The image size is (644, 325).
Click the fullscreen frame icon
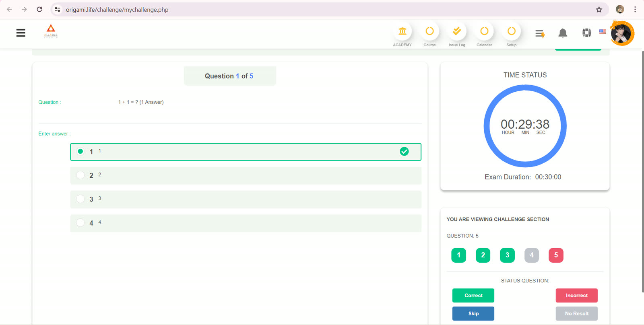tap(586, 33)
